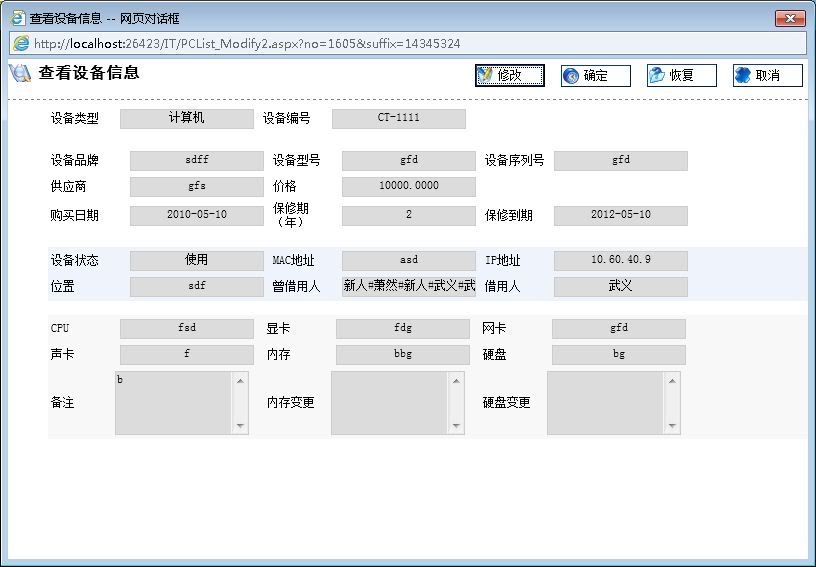Screen dimensions: 816x567
Task: Click the 网卡 field with gfd
Action: tap(619, 329)
